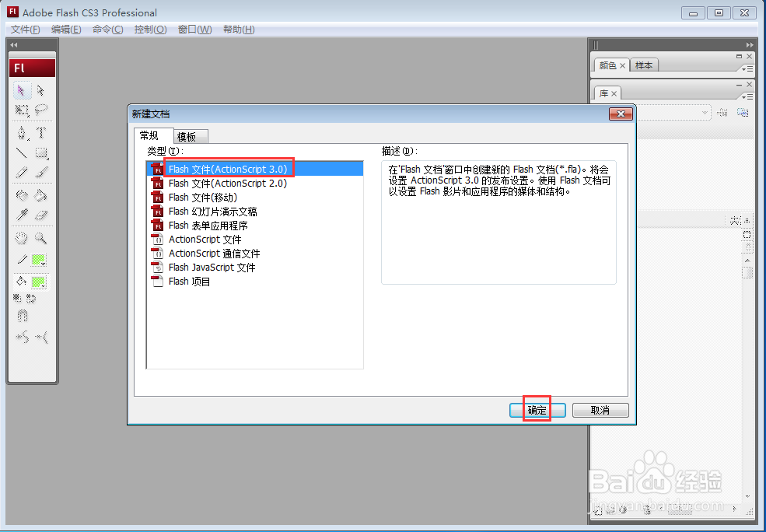Toggle the Snap to Objects magnet
Viewport: 766px width, 532px height.
[x=23, y=316]
